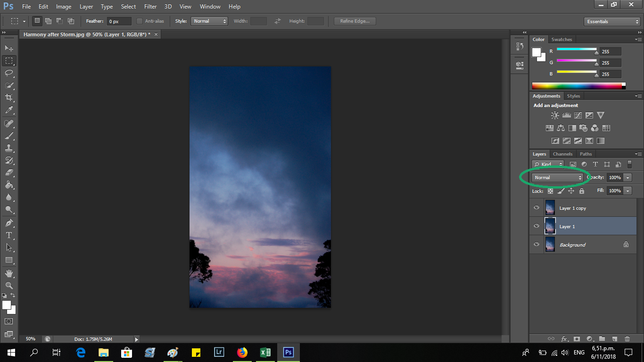Click the Feather input field

click(119, 21)
